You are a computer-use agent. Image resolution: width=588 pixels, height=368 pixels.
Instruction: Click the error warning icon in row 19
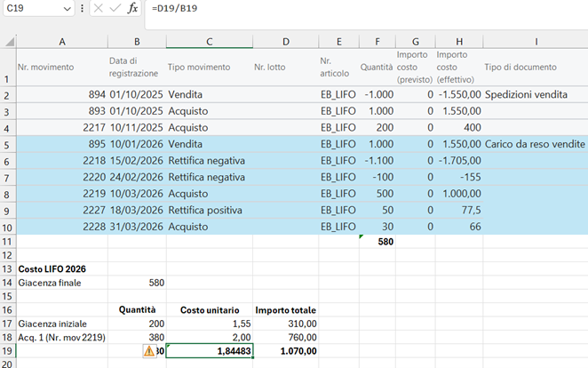click(149, 351)
